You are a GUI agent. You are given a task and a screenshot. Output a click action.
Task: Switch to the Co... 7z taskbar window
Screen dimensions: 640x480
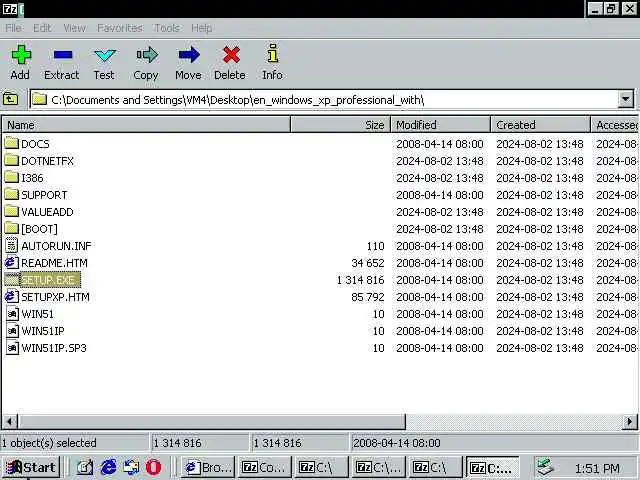[x=264, y=467]
